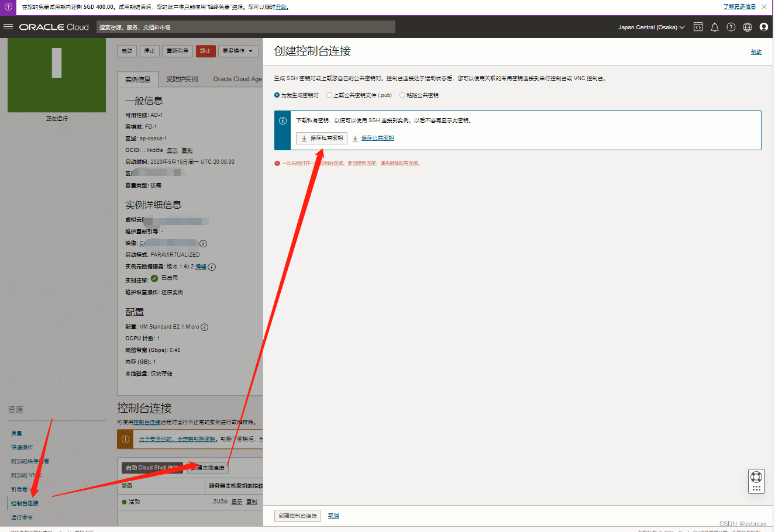This screenshot has height=532, width=775.
Task: Open the user profile avatar menu
Action: [763, 27]
